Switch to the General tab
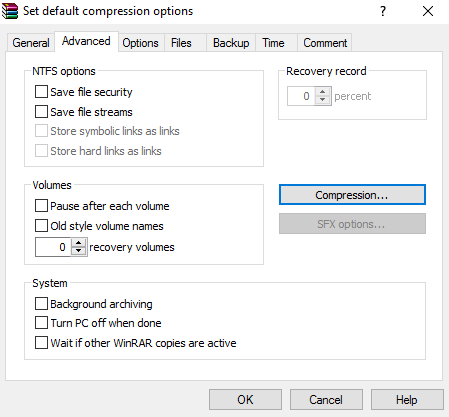 pos(31,43)
